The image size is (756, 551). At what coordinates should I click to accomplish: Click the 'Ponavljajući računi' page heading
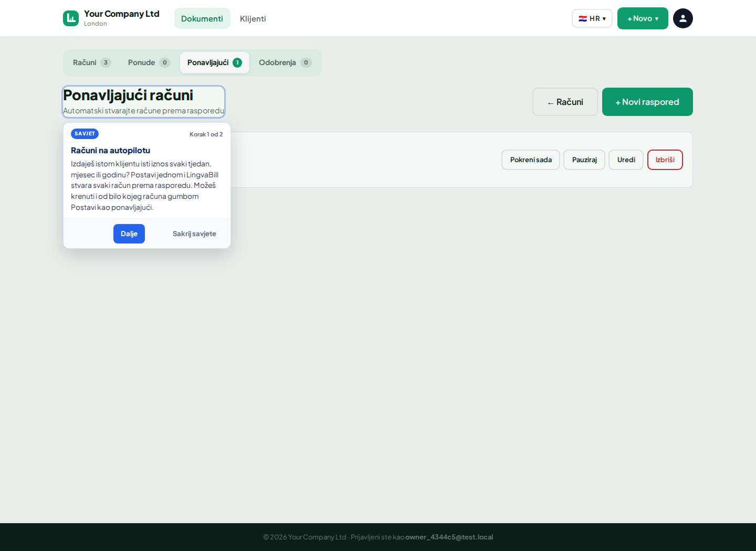point(128,95)
